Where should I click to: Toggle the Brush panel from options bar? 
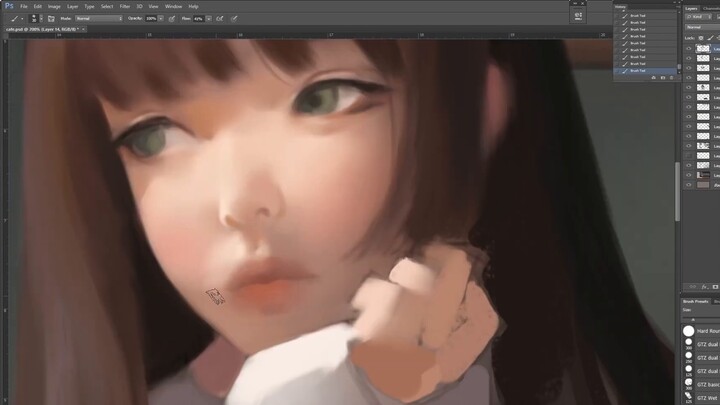51,19
